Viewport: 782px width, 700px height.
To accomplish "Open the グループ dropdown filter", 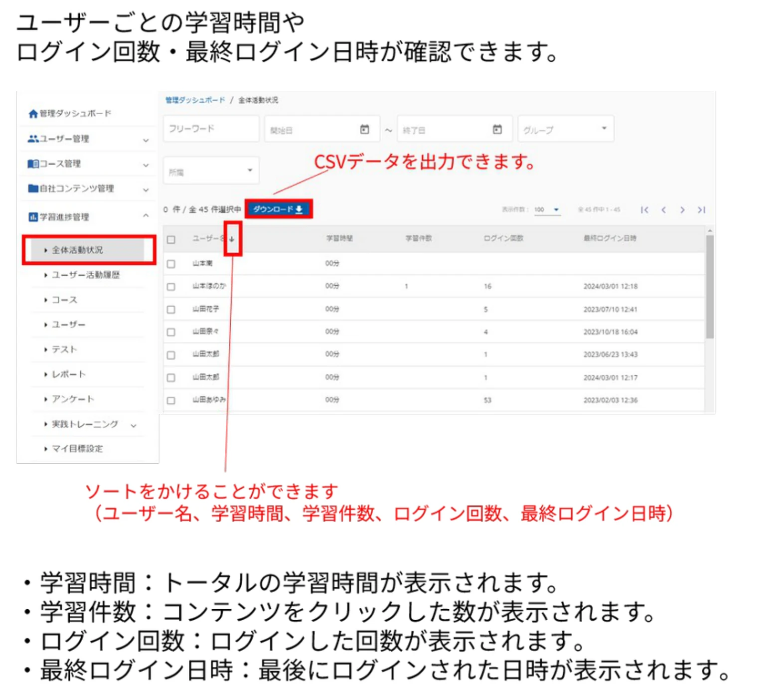I will pyautogui.click(x=566, y=129).
